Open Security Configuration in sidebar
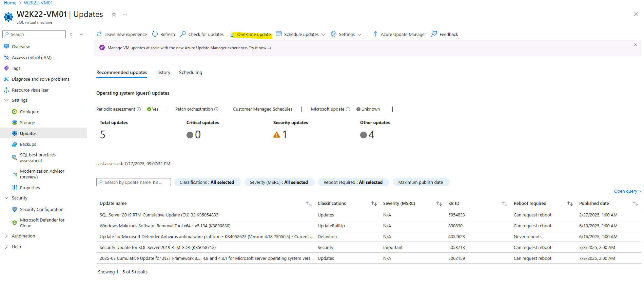The width and height of the screenshot is (644, 288). pyautogui.click(x=41, y=209)
